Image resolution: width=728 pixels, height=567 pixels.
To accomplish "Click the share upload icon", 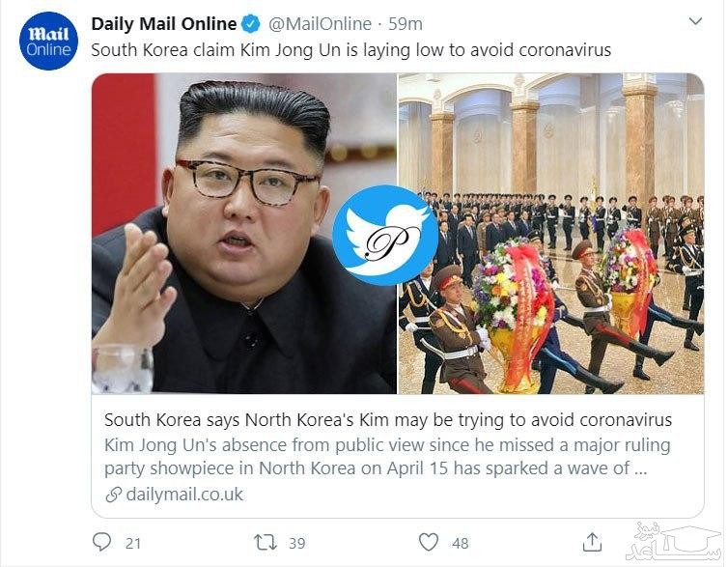I will pos(592,542).
